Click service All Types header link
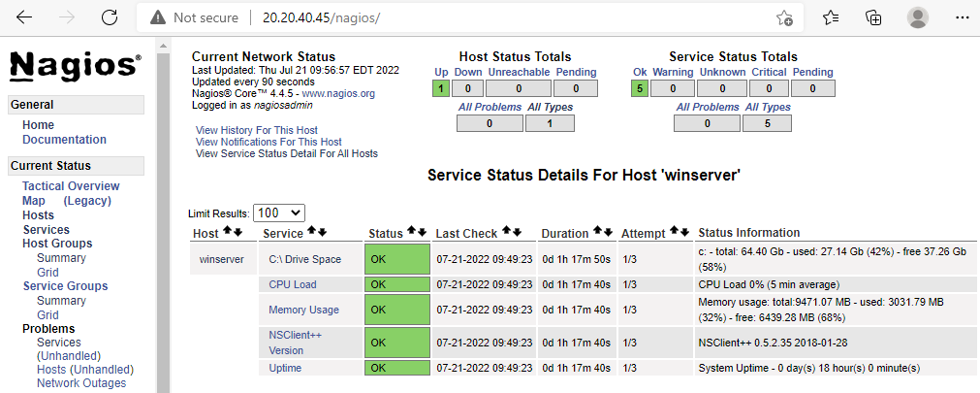This screenshot has width=980, height=393. [x=768, y=107]
